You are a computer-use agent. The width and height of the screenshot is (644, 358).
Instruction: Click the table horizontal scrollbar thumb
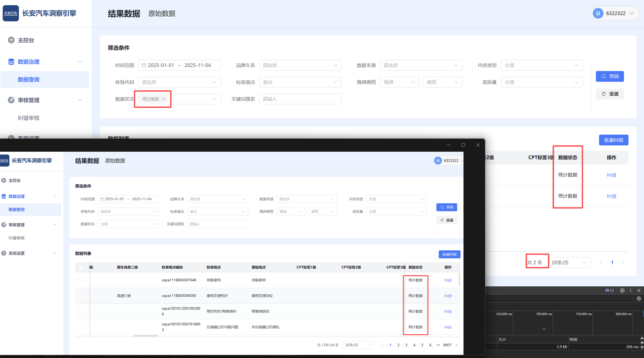click(x=145, y=336)
